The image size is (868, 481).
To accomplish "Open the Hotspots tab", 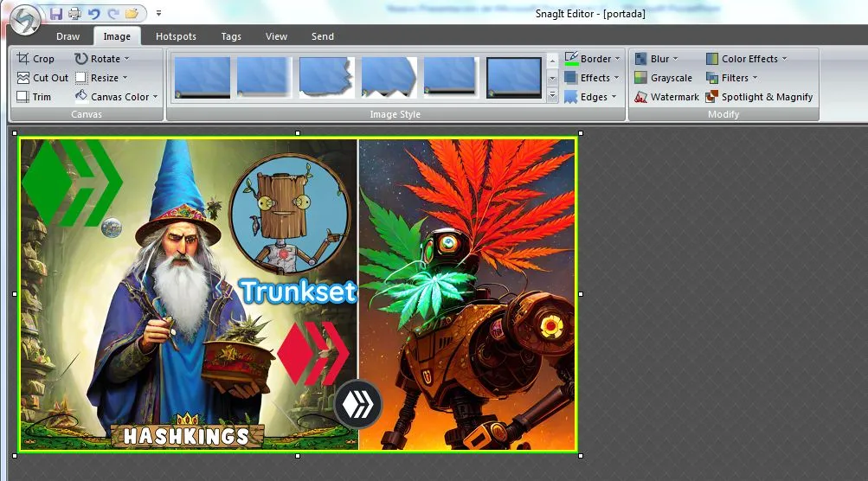I will 176,36.
